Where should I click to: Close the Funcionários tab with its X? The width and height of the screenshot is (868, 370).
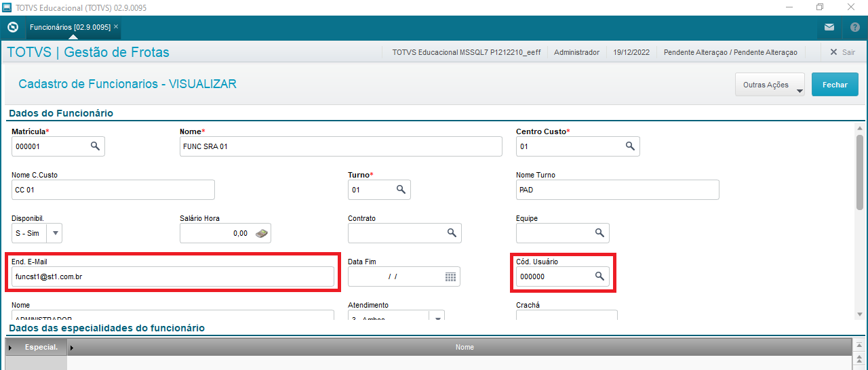(116, 26)
